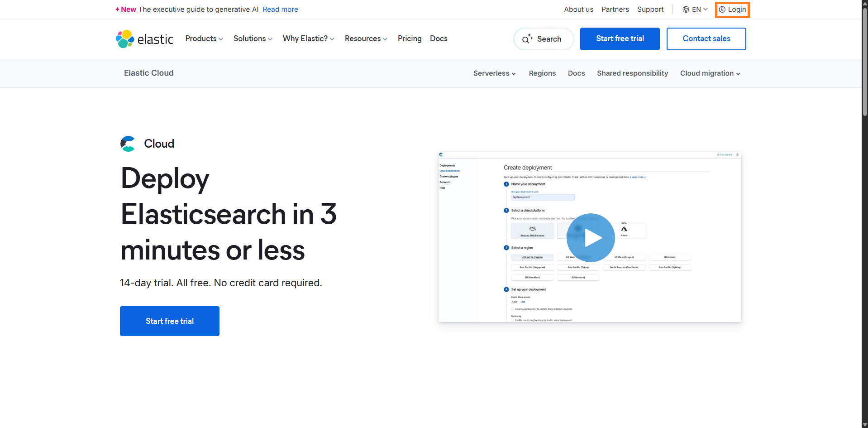Screen dimensions: 868x428
Task: Follow the Read more link
Action: click(280, 10)
